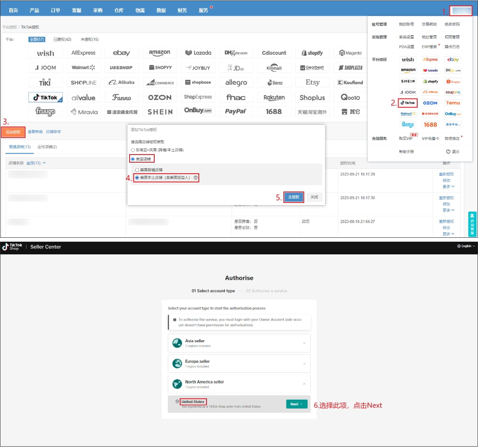This screenshot has width=478, height=448.
Task: Open the English language dropdown
Action: tap(466, 246)
